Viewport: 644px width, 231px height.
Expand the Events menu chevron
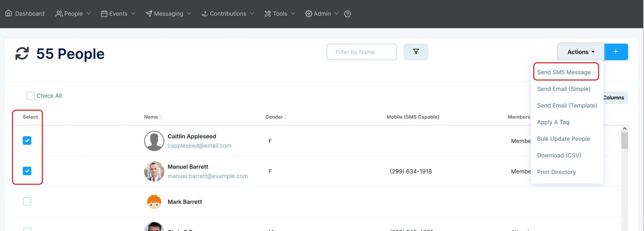click(133, 13)
